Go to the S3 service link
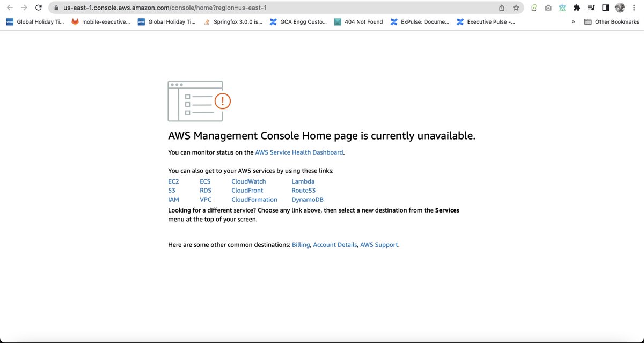The width and height of the screenshot is (644, 343). pyautogui.click(x=172, y=191)
